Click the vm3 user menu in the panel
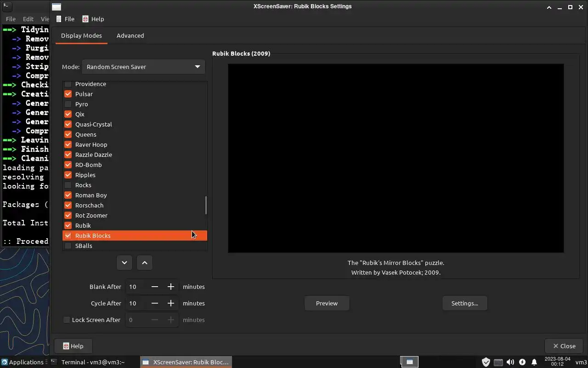Image resolution: width=588 pixels, height=368 pixels. [x=581, y=362]
